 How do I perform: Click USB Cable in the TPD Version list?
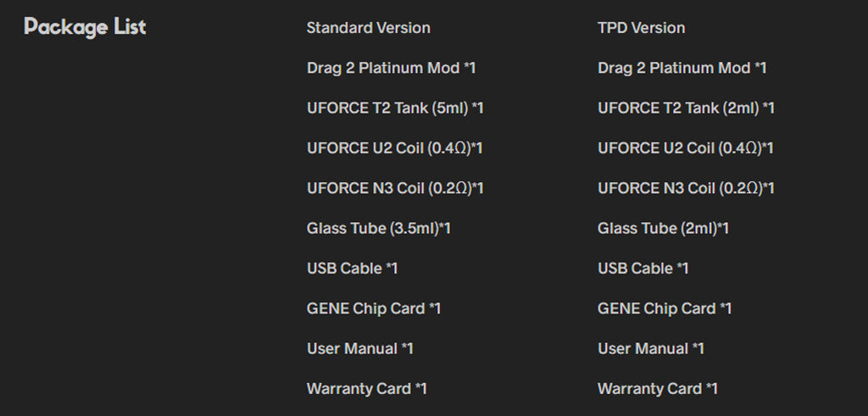[643, 269]
